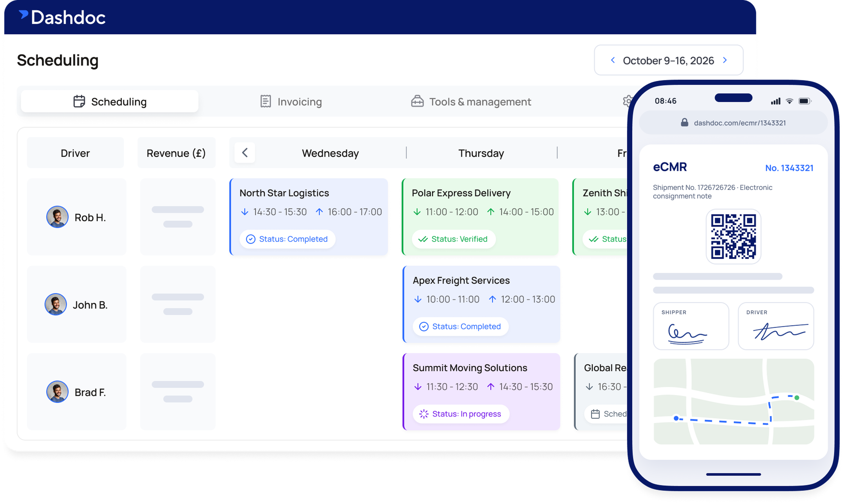Click the Scheduling tab calendar icon

(79, 102)
